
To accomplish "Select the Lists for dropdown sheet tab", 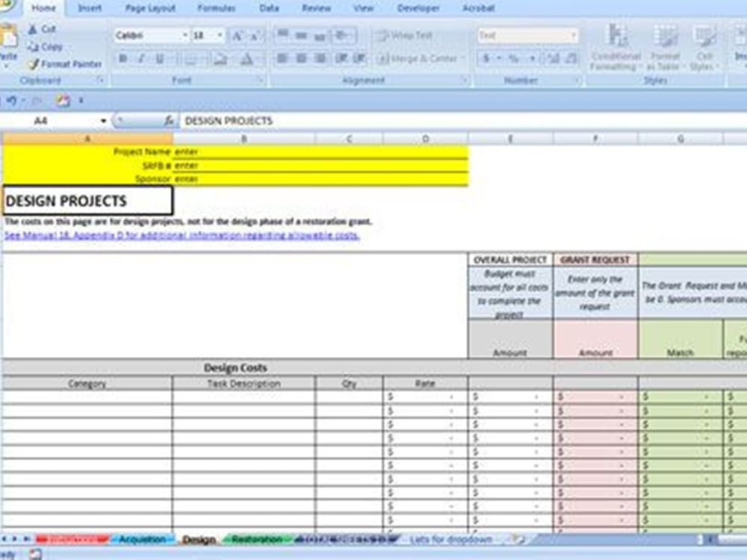I will coord(450,540).
